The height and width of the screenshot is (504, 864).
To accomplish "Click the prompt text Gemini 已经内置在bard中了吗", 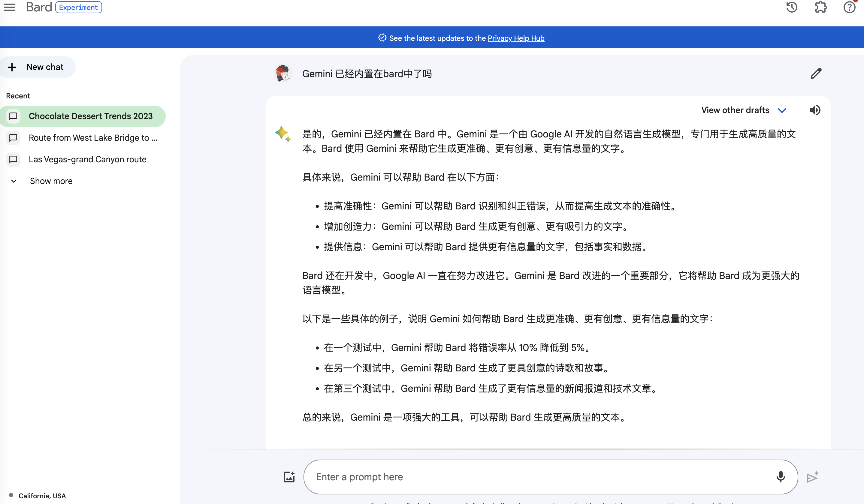I will 367,74.
